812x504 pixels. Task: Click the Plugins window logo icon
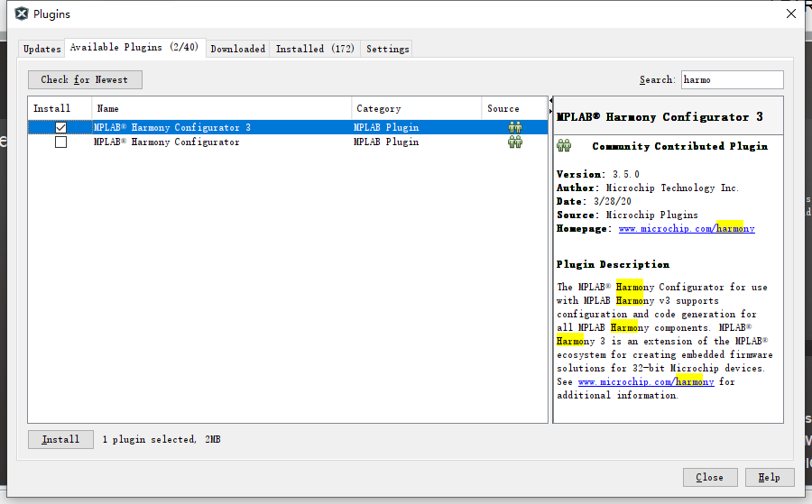(x=22, y=14)
